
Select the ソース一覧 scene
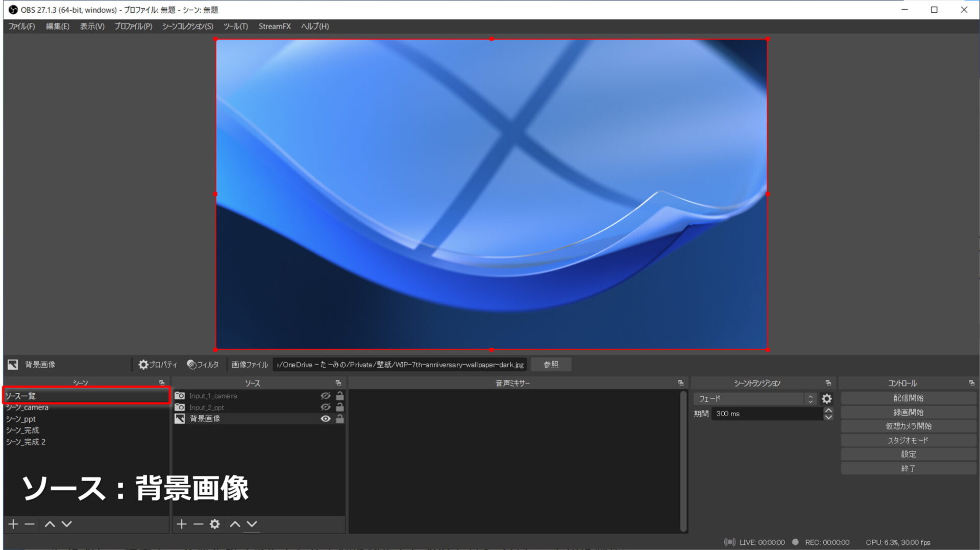click(86, 396)
